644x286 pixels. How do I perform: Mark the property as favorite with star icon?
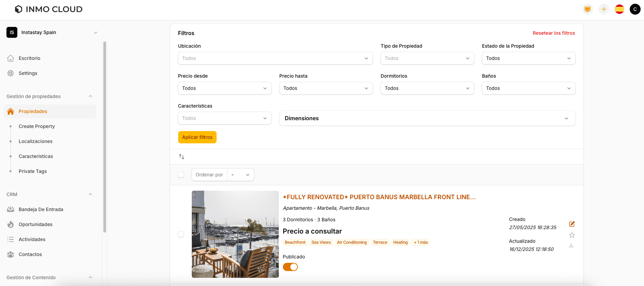(x=572, y=235)
